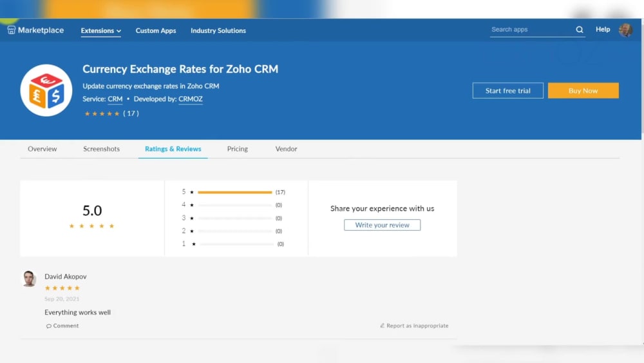Expand the Extensions dropdown menu
The width and height of the screenshot is (644, 363).
point(100,30)
